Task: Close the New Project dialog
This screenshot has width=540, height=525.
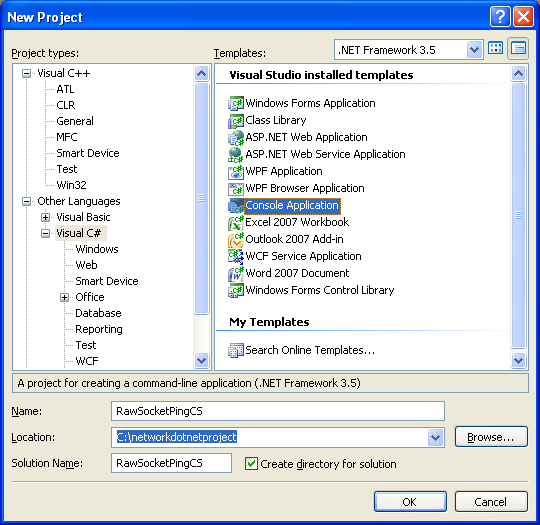Action: click(x=523, y=17)
